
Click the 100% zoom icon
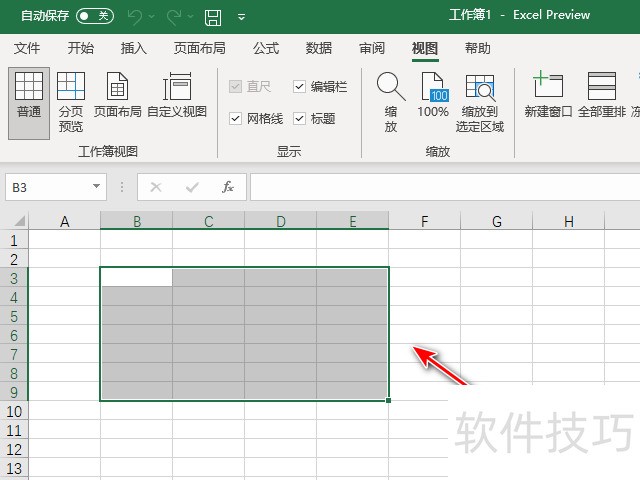[x=433, y=95]
